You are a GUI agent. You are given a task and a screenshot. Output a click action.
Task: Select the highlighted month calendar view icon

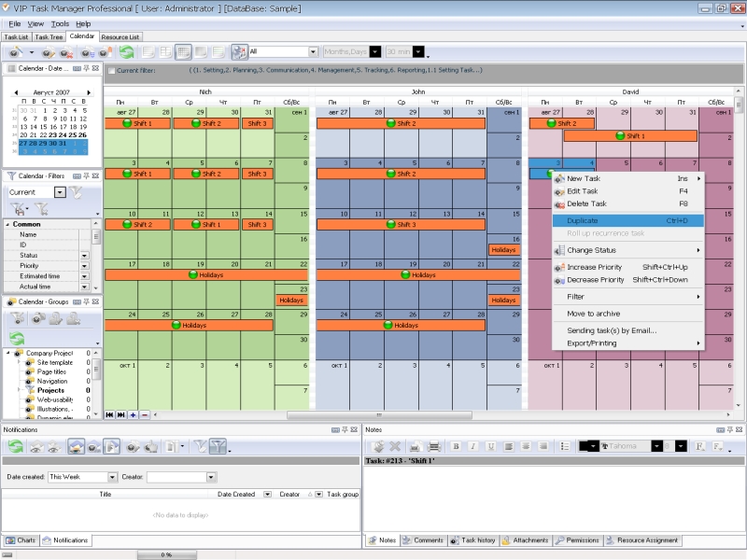(x=183, y=52)
